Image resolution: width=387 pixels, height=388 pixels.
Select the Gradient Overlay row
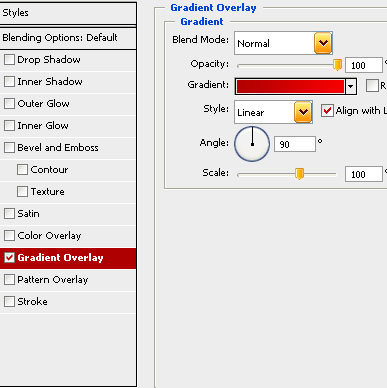pyautogui.click(x=68, y=258)
